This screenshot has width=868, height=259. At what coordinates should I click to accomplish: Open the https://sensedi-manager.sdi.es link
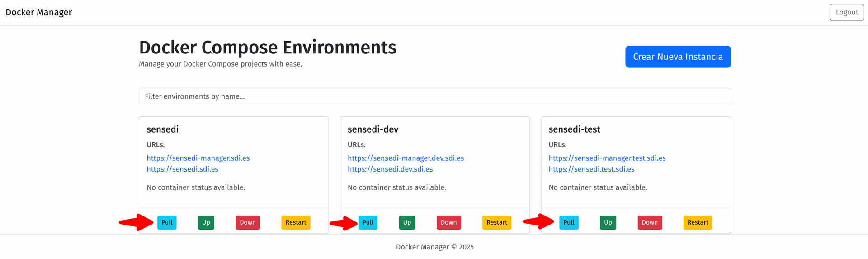tap(198, 158)
